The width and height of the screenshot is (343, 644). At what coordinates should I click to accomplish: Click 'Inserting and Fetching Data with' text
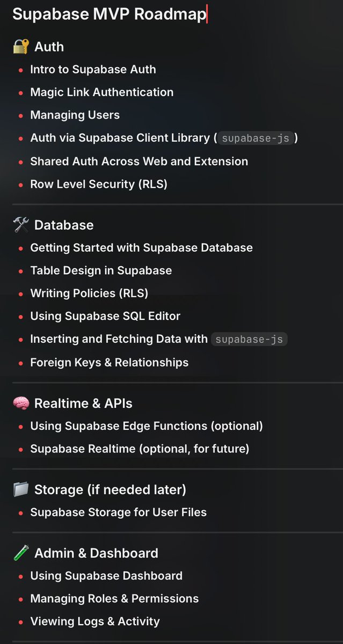[x=119, y=339]
